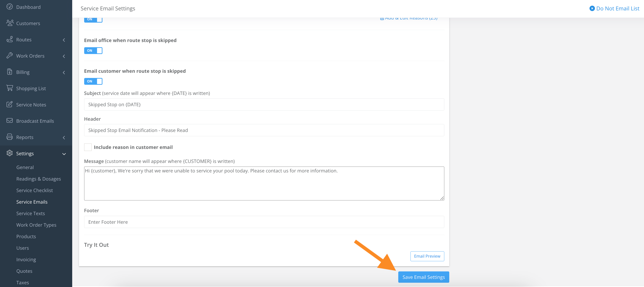Click the Header input field

pos(264,130)
